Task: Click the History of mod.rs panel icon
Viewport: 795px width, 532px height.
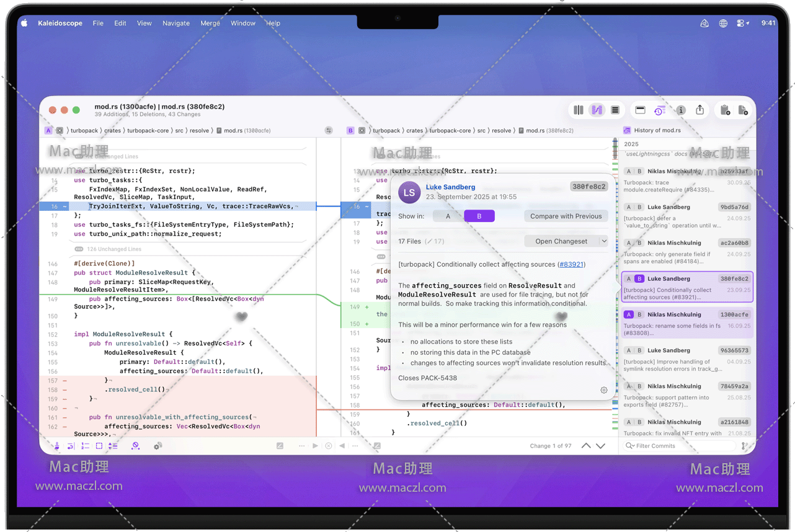Action: click(x=627, y=131)
